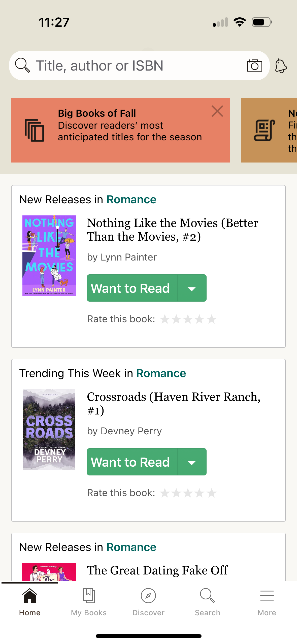Screen dimensions: 297x644
Task: Tap Want to Read for Nothing Like the Movies
Action: (131, 288)
